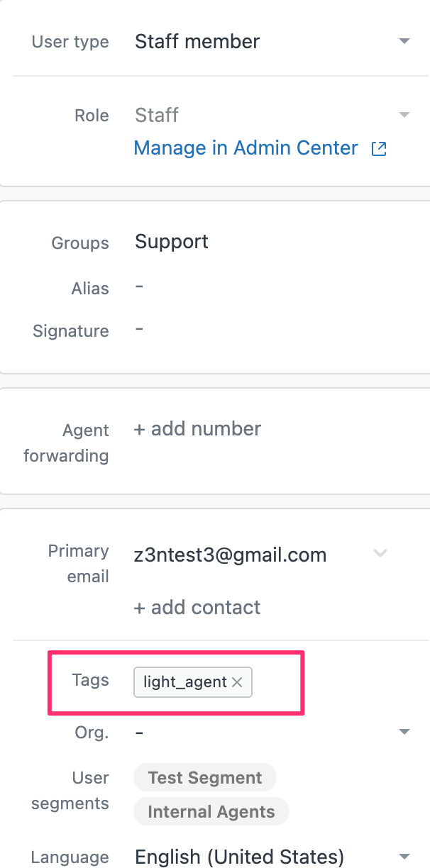
Task: Click the Groups value Support
Action: click(172, 242)
